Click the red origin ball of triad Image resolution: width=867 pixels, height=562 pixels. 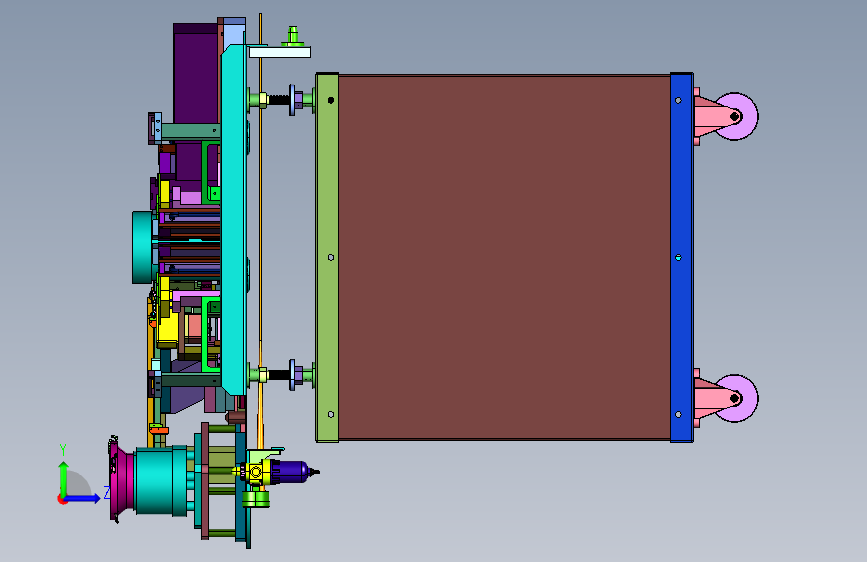pos(62,499)
